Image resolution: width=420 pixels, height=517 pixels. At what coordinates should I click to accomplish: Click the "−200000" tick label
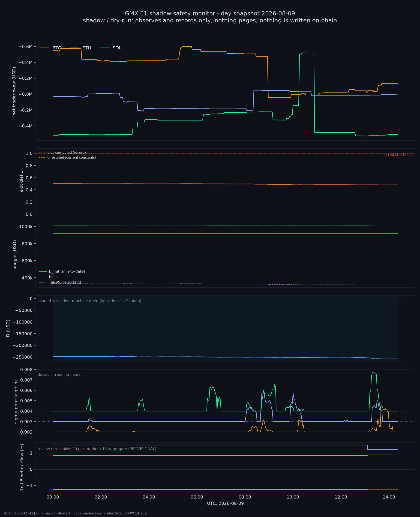coord(23,346)
